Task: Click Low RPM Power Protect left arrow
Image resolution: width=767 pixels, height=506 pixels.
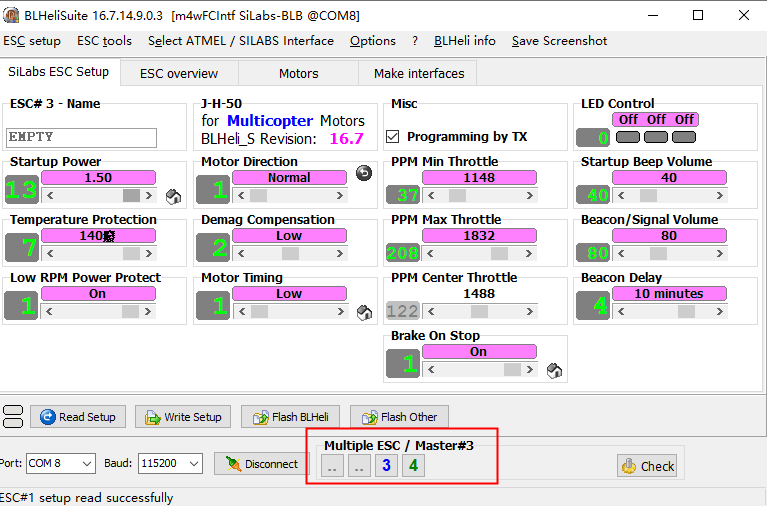Action: [x=50, y=312]
